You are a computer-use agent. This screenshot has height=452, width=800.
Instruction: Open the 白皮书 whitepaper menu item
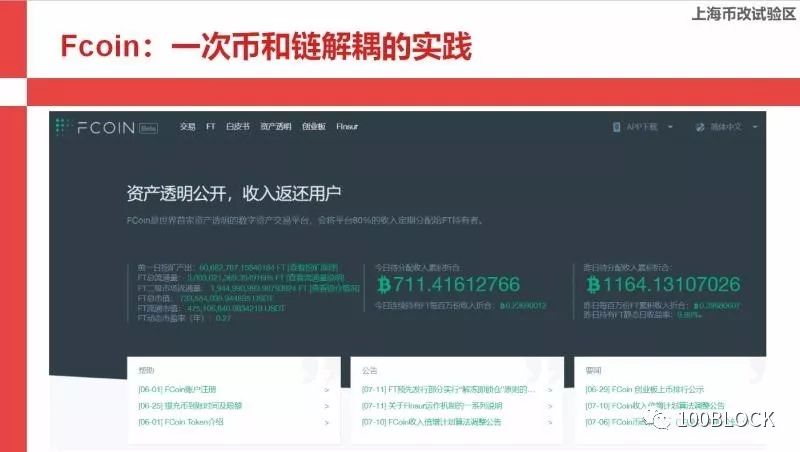(x=237, y=127)
